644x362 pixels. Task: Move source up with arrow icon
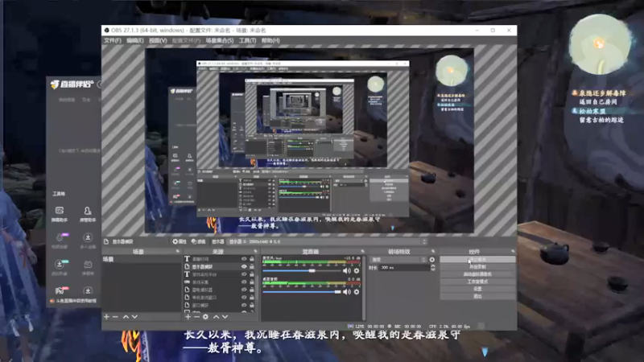(216, 317)
